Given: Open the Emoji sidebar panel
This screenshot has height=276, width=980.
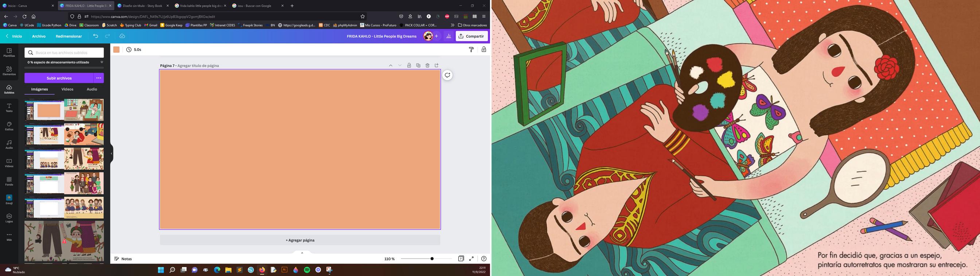Looking at the screenshot, I should click(x=9, y=200).
